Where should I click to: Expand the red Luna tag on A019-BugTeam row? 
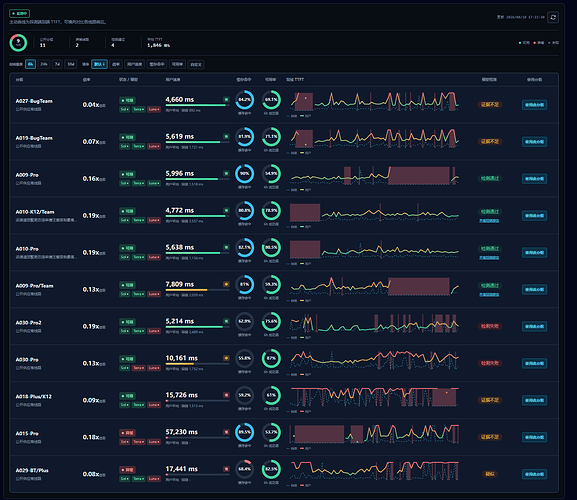(x=154, y=146)
